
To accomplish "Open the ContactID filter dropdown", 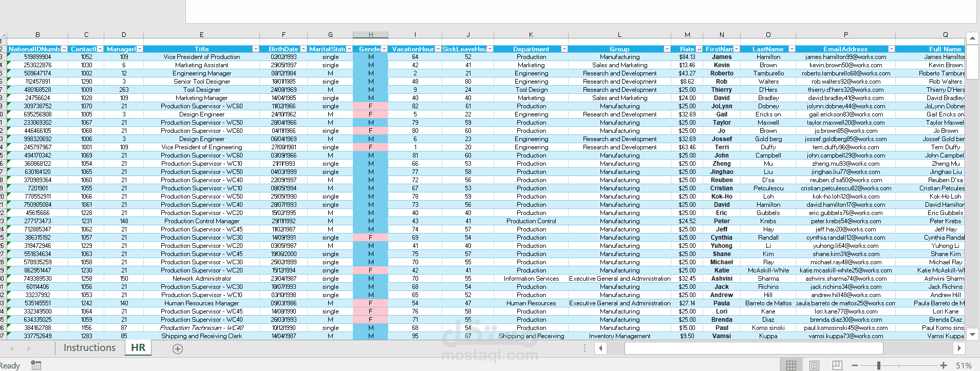I will (x=100, y=49).
